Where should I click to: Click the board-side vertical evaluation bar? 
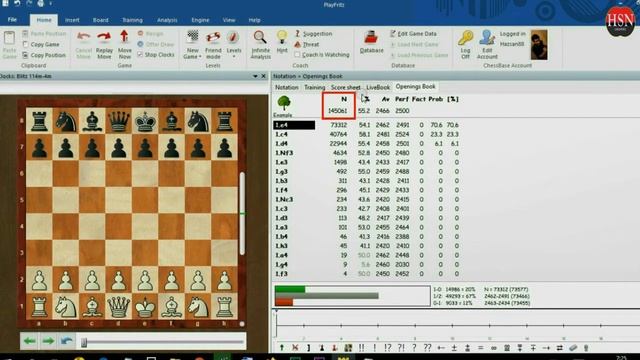[242, 213]
